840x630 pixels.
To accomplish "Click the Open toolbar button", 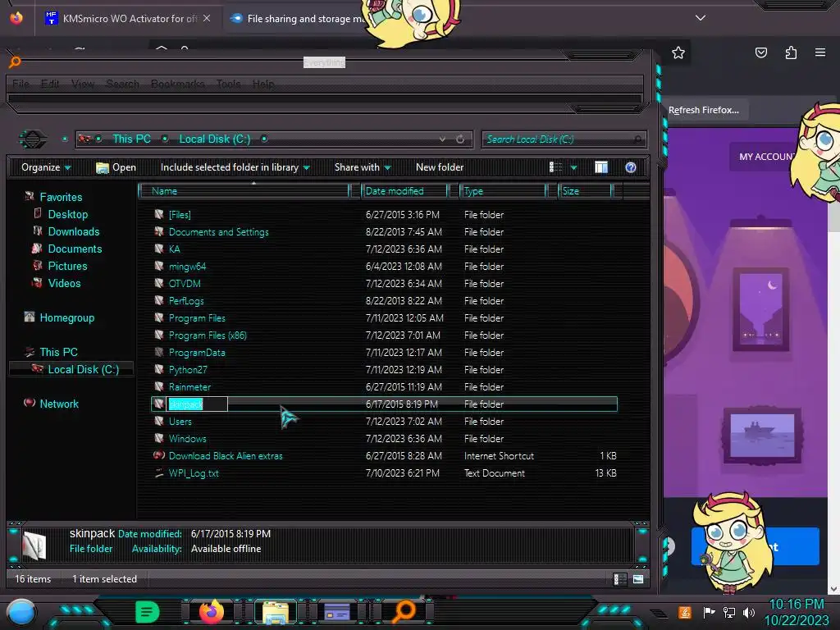I will [116, 167].
